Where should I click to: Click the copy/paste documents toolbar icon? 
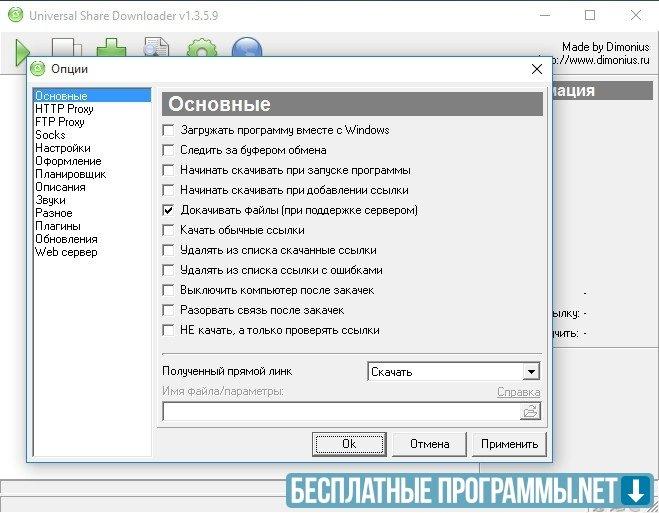66,47
